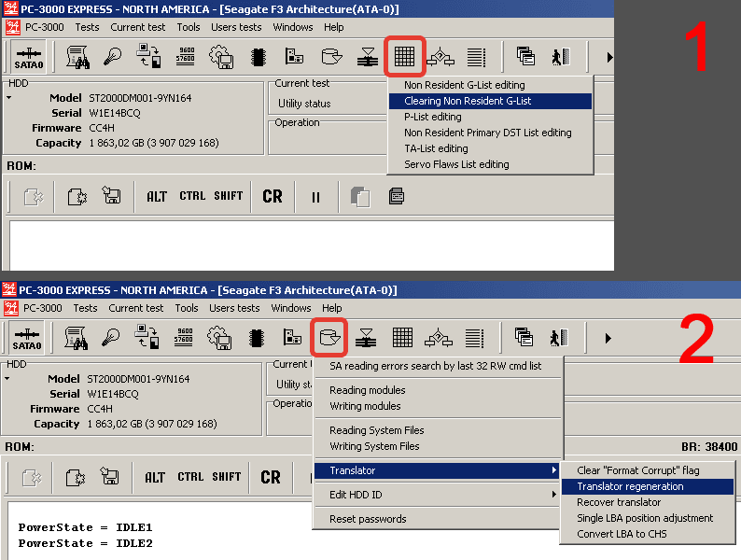The width and height of the screenshot is (741, 560).
Task: Click the light bulb icon in upper toolbar
Action: pos(113,57)
